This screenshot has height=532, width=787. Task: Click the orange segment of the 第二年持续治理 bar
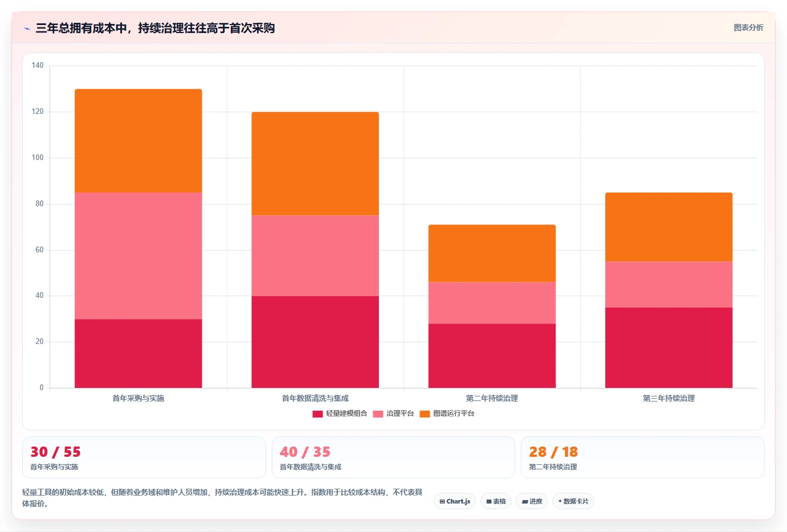pyautogui.click(x=492, y=253)
